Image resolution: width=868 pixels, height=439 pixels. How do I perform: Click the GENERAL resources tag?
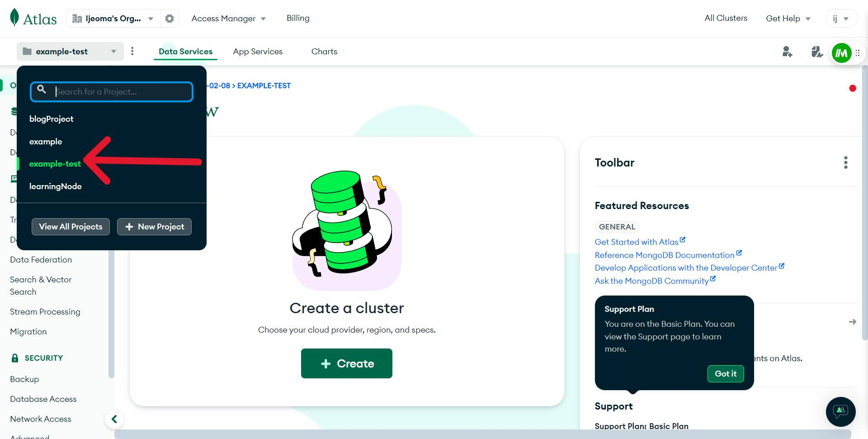pos(617,227)
